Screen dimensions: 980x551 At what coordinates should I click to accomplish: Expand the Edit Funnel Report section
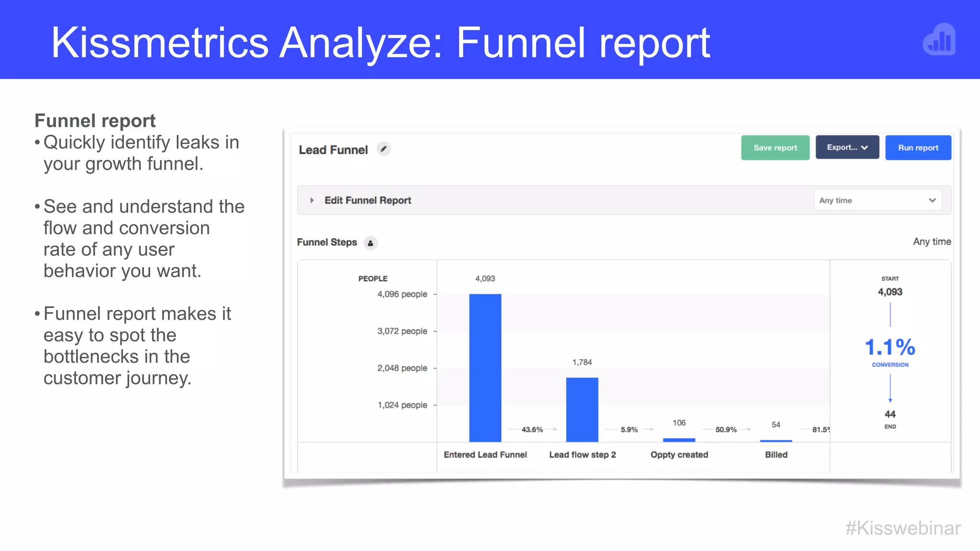coord(312,200)
